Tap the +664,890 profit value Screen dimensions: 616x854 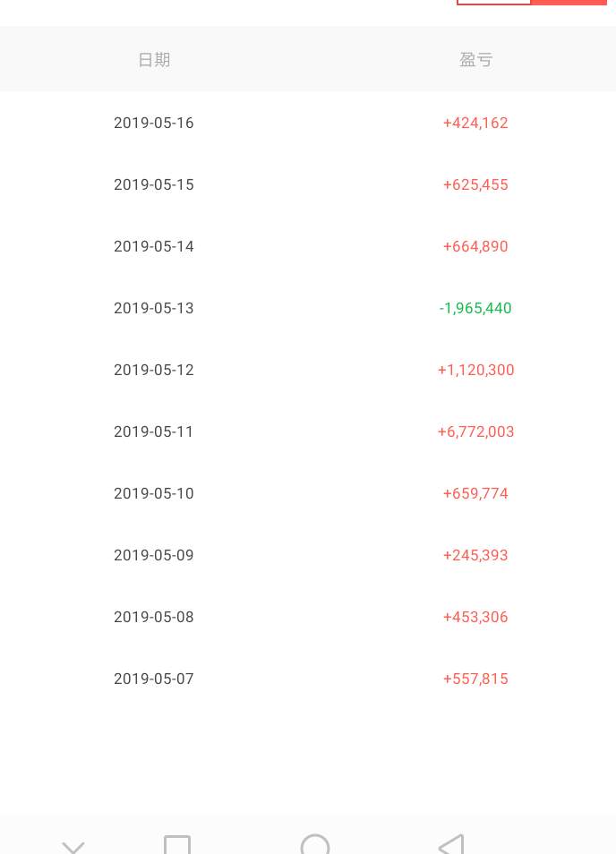coord(475,246)
